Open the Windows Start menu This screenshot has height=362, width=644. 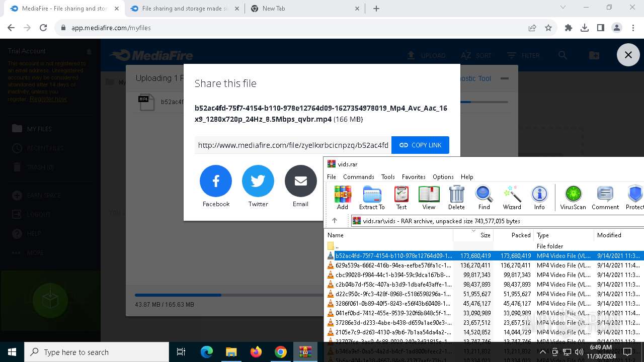coord(12,352)
